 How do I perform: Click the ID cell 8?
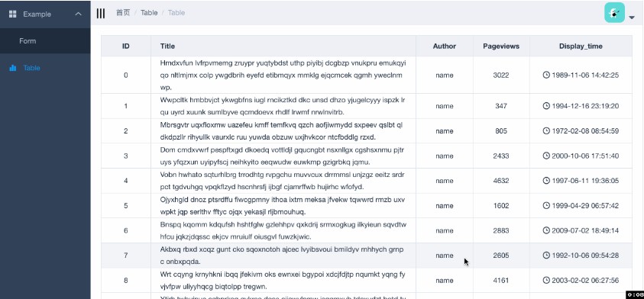(126, 280)
